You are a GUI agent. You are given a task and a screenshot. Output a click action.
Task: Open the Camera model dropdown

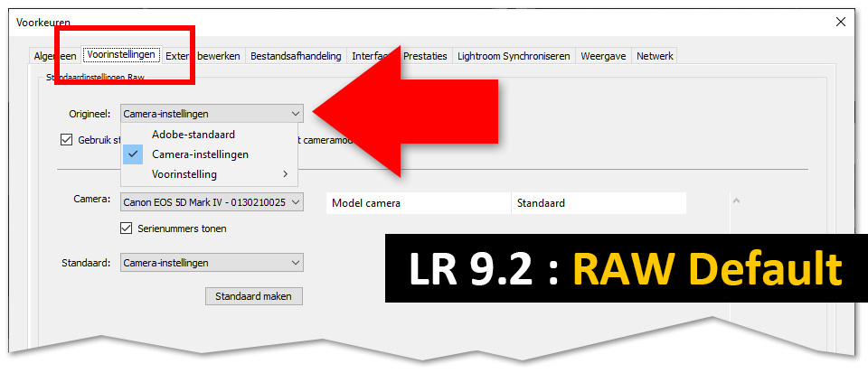click(x=212, y=202)
